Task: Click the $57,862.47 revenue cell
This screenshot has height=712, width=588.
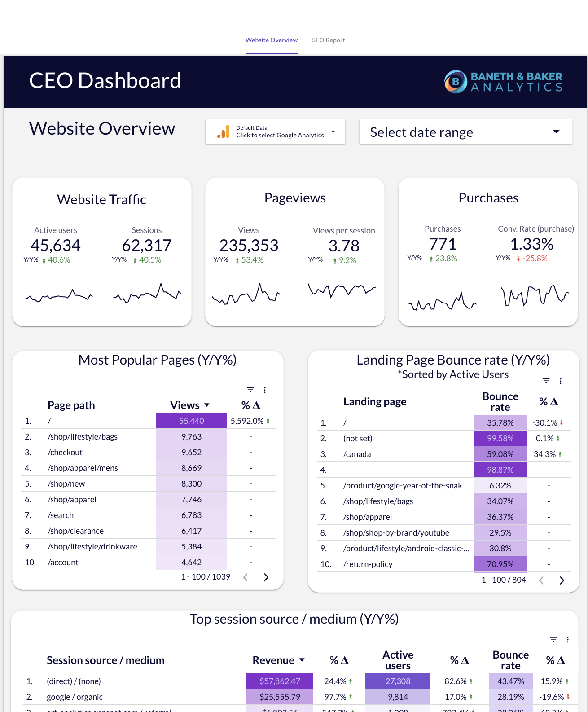Action: tap(280, 681)
